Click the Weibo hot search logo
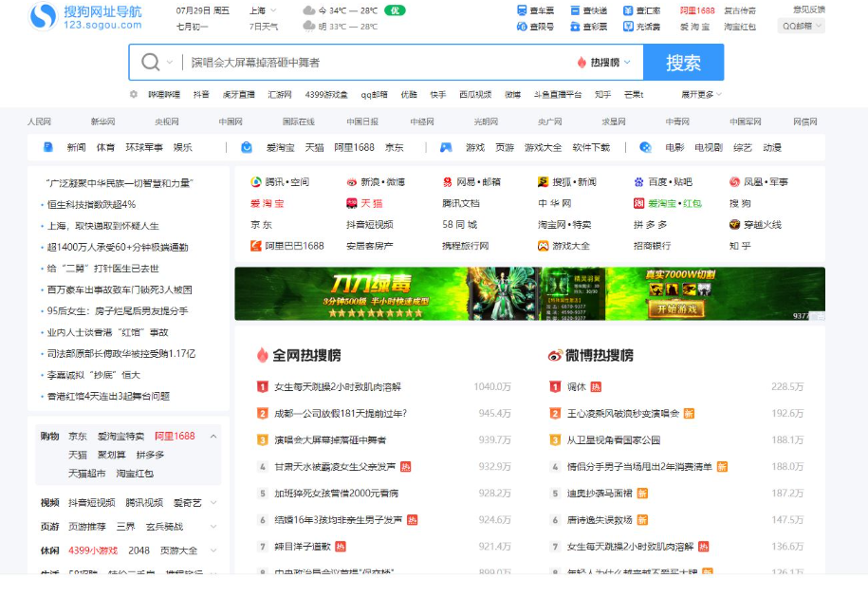868x597 pixels. (x=556, y=355)
